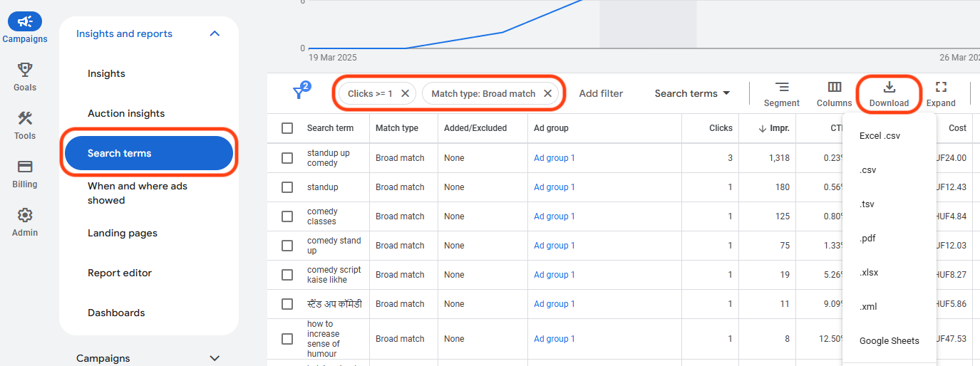
Task: Collapse the Insights and reports section
Action: tap(215, 33)
